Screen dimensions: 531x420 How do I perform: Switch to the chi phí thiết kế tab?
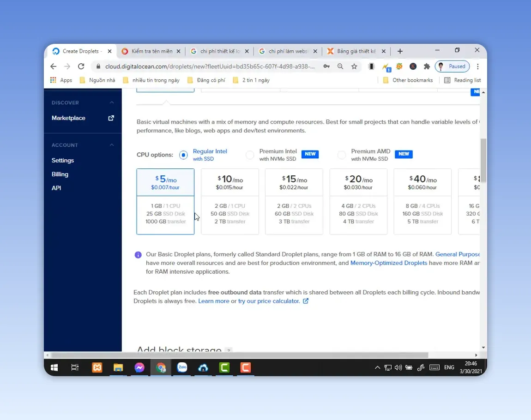click(x=220, y=51)
